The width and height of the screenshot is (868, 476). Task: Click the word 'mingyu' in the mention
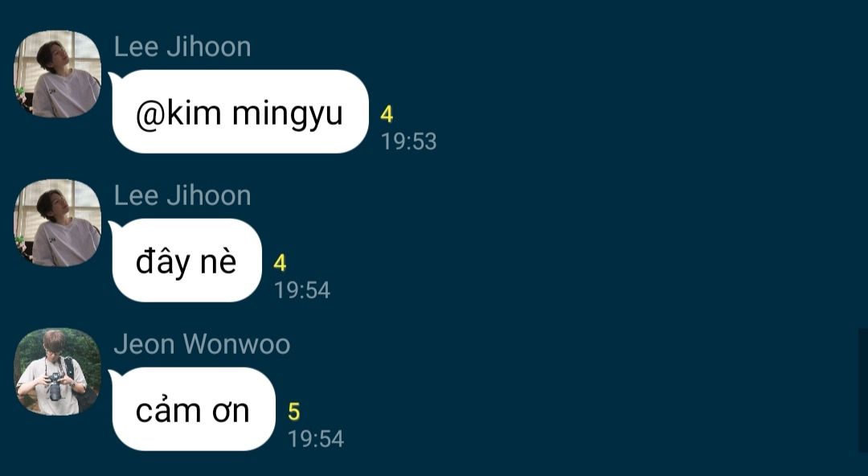[x=287, y=115]
